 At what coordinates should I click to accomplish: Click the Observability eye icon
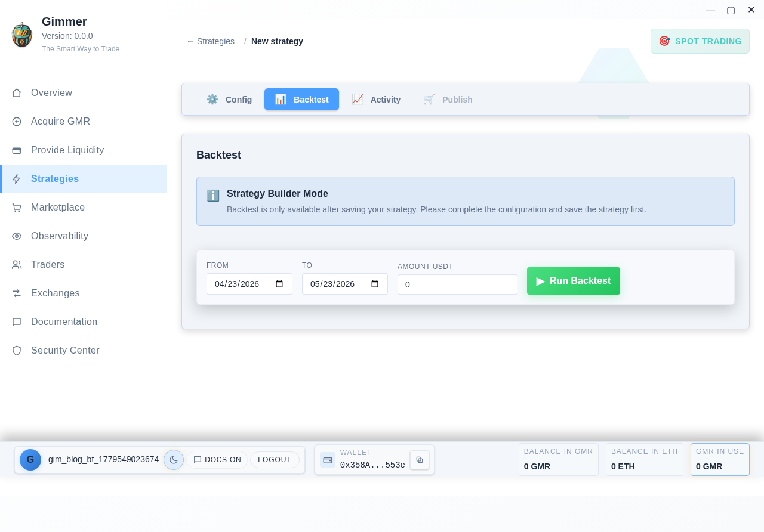(17, 236)
